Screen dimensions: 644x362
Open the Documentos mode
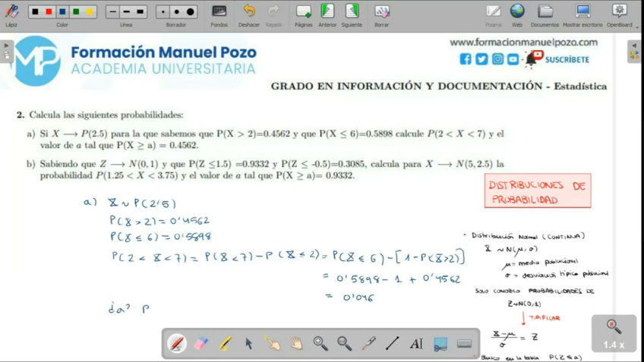point(545,16)
